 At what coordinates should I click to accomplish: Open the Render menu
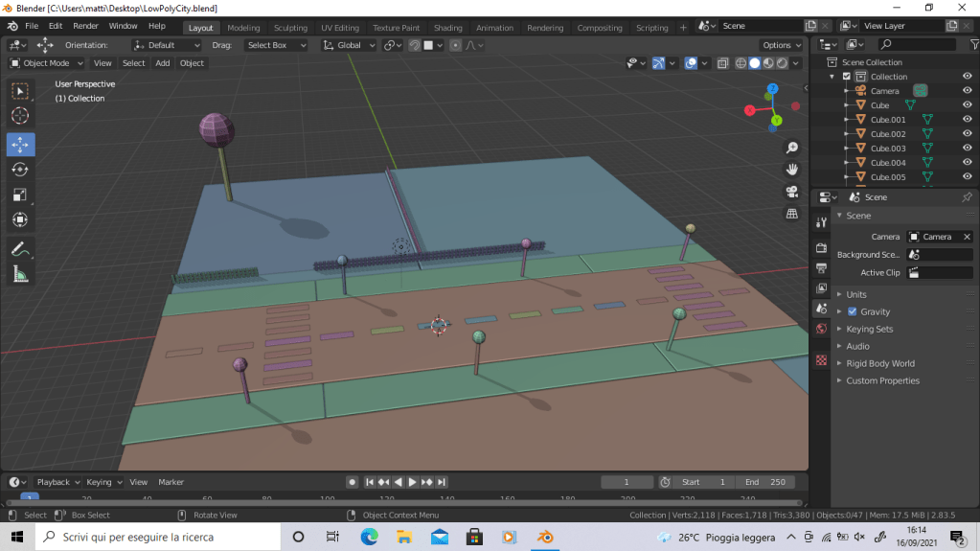(85, 26)
